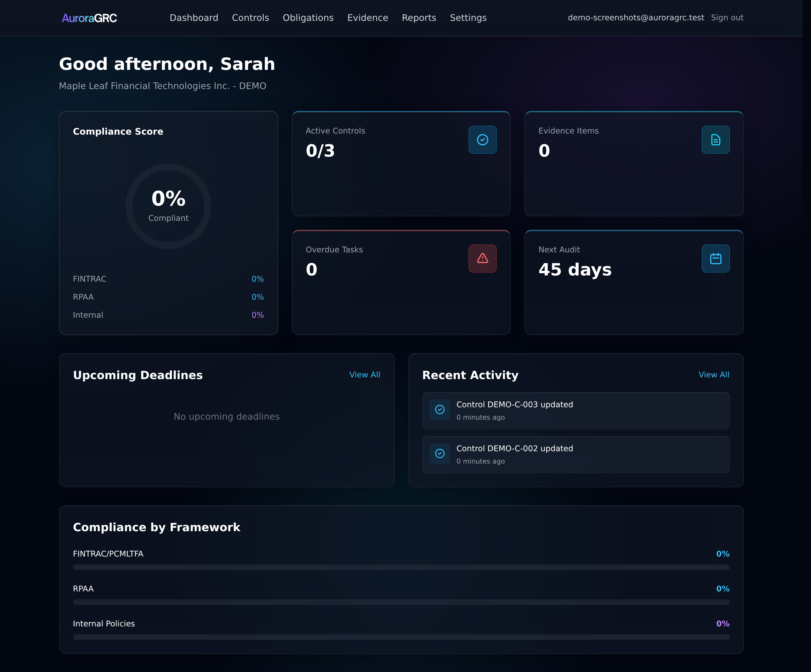Screen dimensions: 811x672
Task: Click the FINTRAC/PCMLTFA progress bar
Action: [x=401, y=567]
